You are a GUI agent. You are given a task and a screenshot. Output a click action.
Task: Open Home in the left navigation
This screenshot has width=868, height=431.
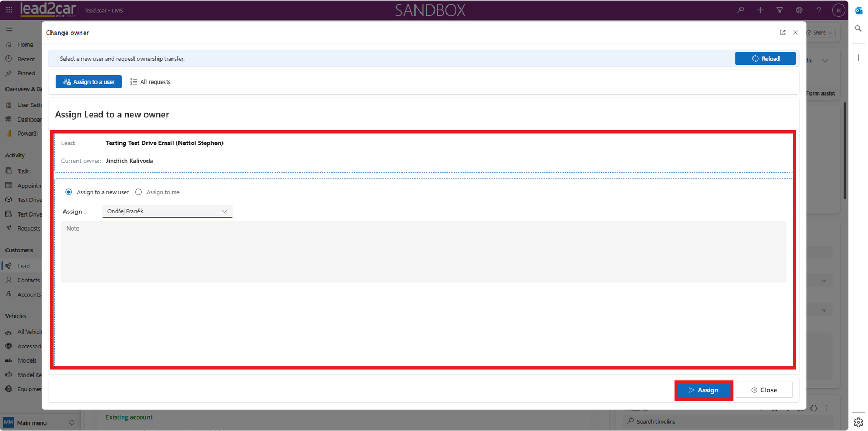(x=25, y=45)
